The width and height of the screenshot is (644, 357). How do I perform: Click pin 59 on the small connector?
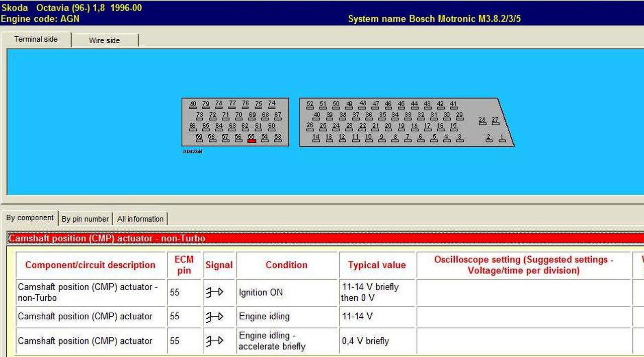[199, 138]
